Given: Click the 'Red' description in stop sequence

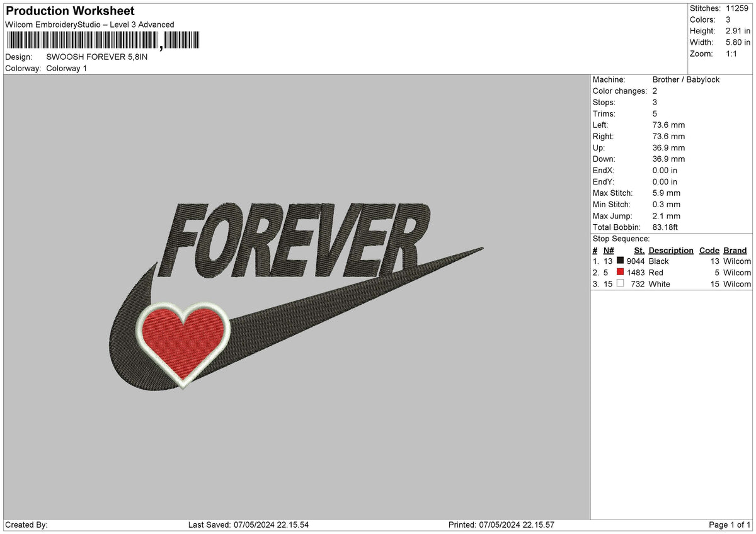Looking at the screenshot, I should 656,273.
